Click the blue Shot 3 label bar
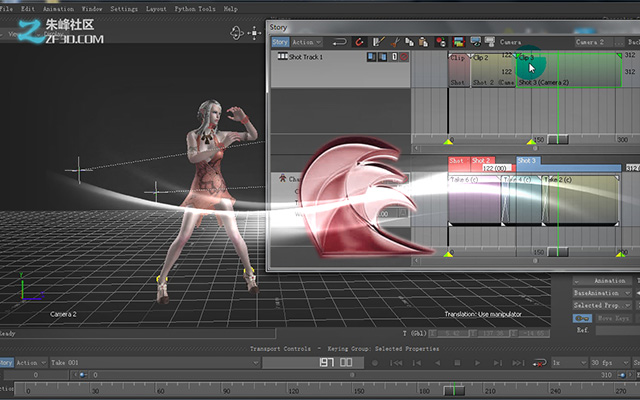 click(x=529, y=160)
